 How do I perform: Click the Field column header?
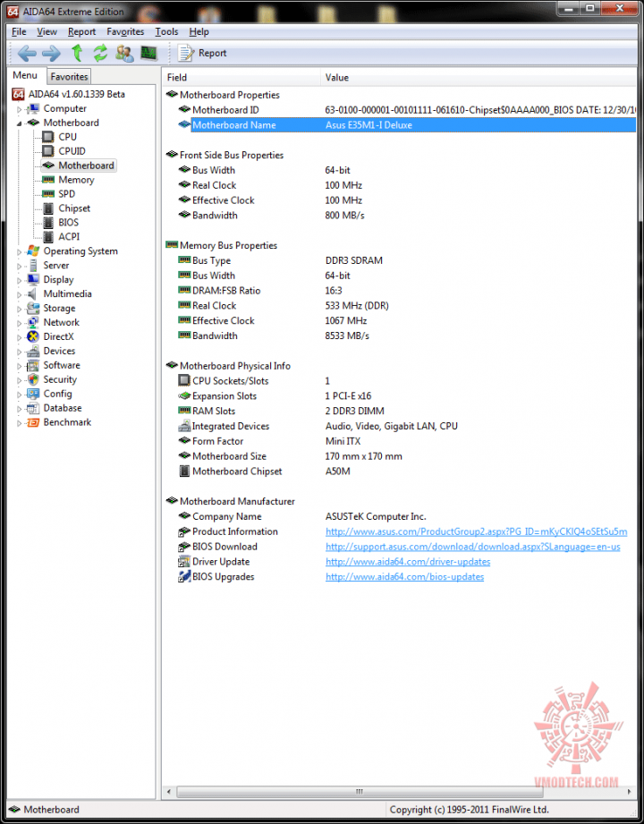(241, 78)
